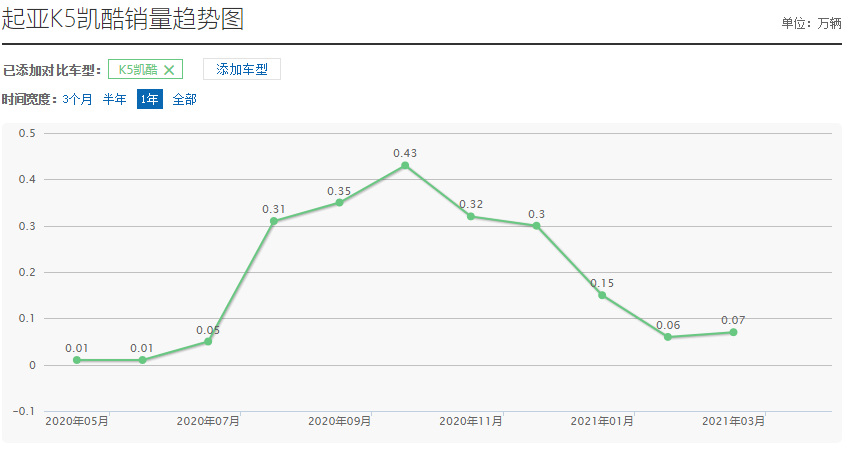Screen dimensions: 851x451
Task: Switch time width to 半年
Action: tap(115, 99)
